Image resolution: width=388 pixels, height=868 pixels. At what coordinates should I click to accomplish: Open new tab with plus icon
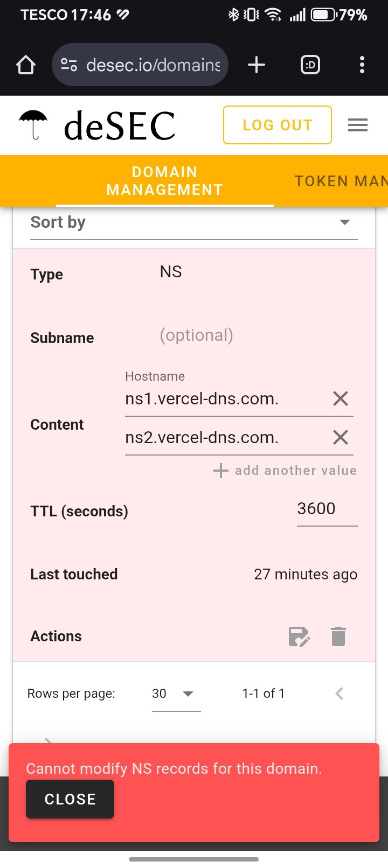[257, 65]
